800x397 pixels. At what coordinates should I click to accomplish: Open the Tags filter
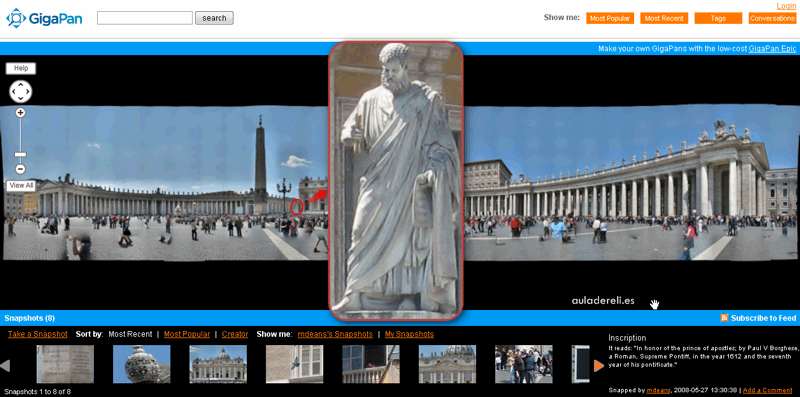click(x=718, y=18)
